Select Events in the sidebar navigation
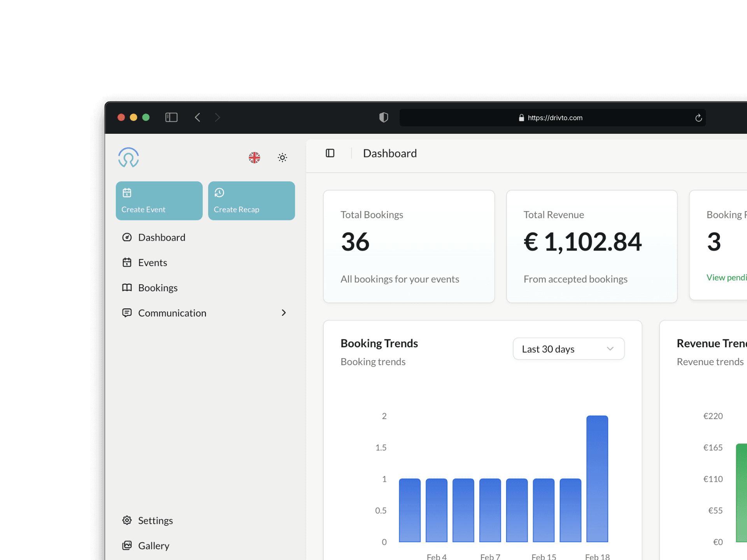Viewport: 747px width, 560px height. point(152,262)
